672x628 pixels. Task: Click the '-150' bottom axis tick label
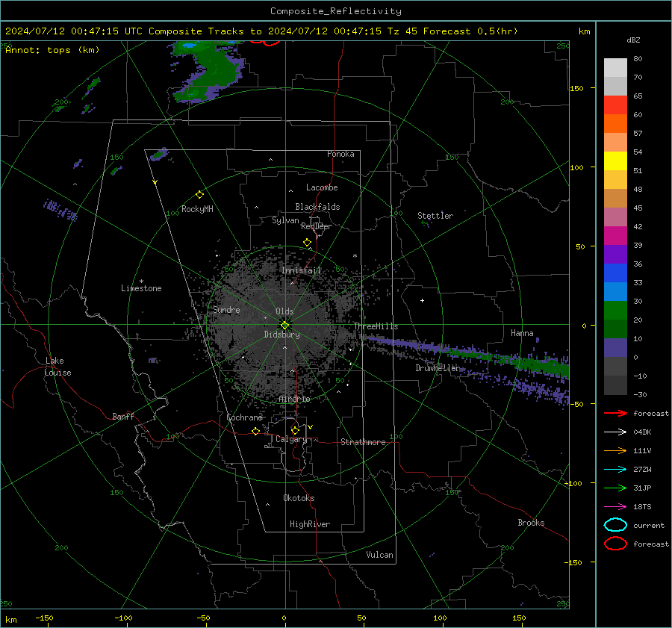click(x=44, y=618)
